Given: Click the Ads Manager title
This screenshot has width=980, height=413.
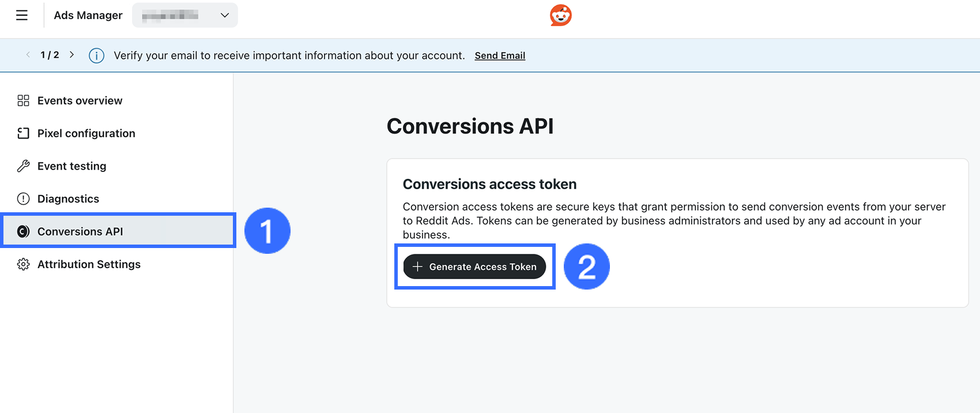Looking at the screenshot, I should coord(88,16).
